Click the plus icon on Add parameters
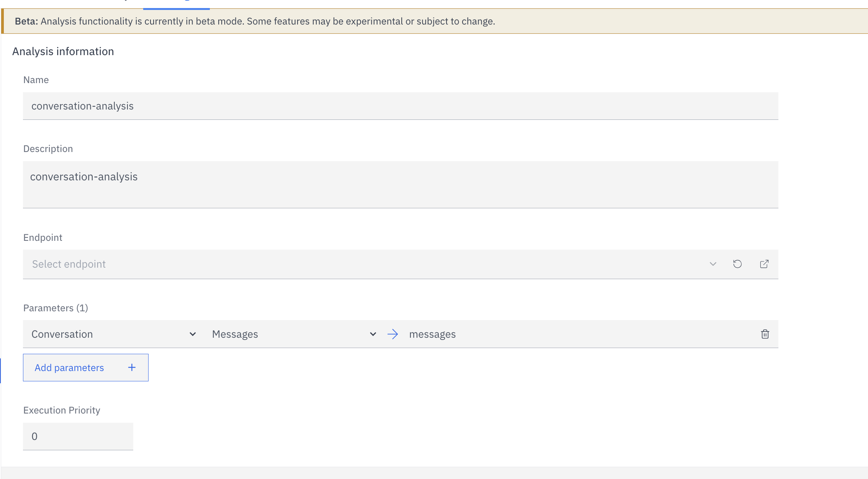868x479 pixels. 131,367
